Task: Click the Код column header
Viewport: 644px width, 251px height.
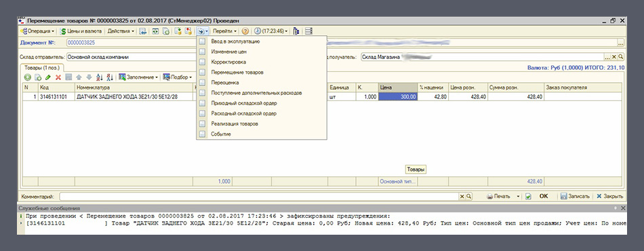Action: tap(56, 88)
